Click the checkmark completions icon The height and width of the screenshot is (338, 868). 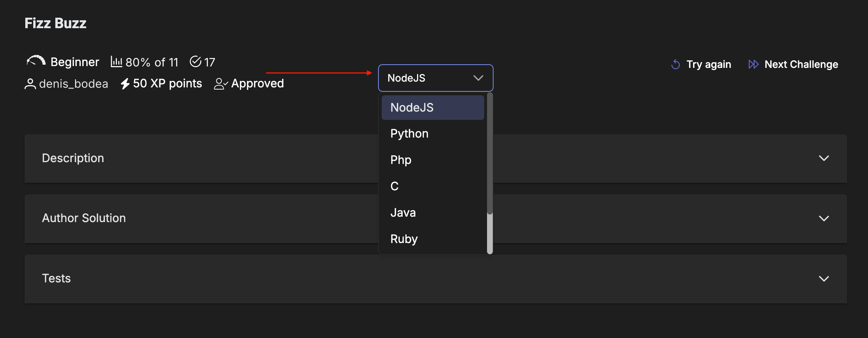point(195,62)
